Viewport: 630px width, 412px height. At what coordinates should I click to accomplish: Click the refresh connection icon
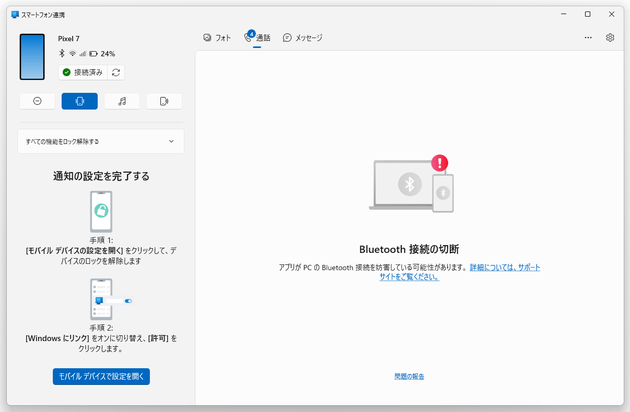point(117,72)
